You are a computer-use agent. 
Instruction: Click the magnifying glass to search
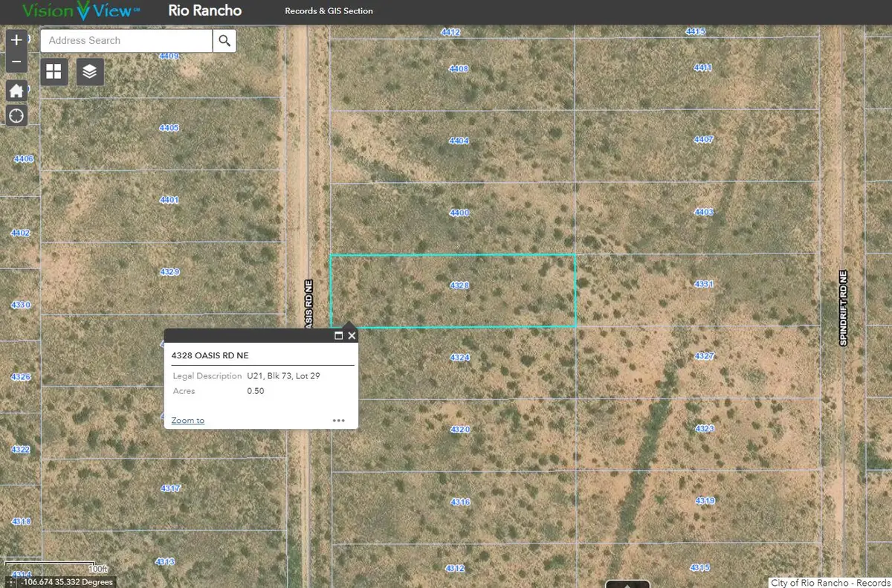click(x=224, y=41)
